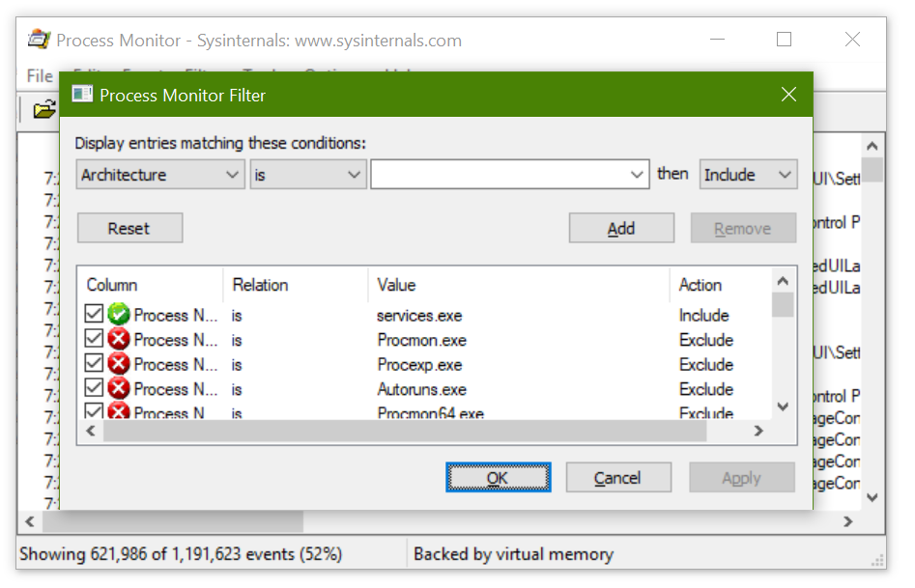
Task: Click 'Showing 621,986 of 1,191,623 events' status
Action: pyautogui.click(x=181, y=553)
